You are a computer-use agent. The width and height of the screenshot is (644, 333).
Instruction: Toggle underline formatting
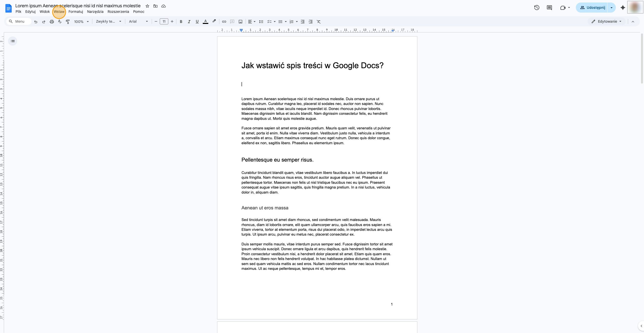(x=197, y=22)
